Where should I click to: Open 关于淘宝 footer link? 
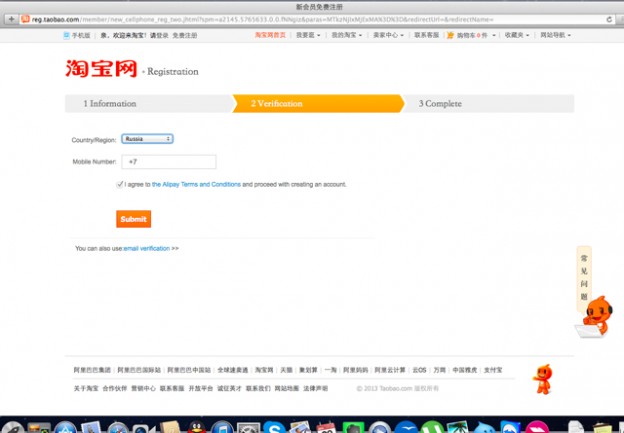86,388
